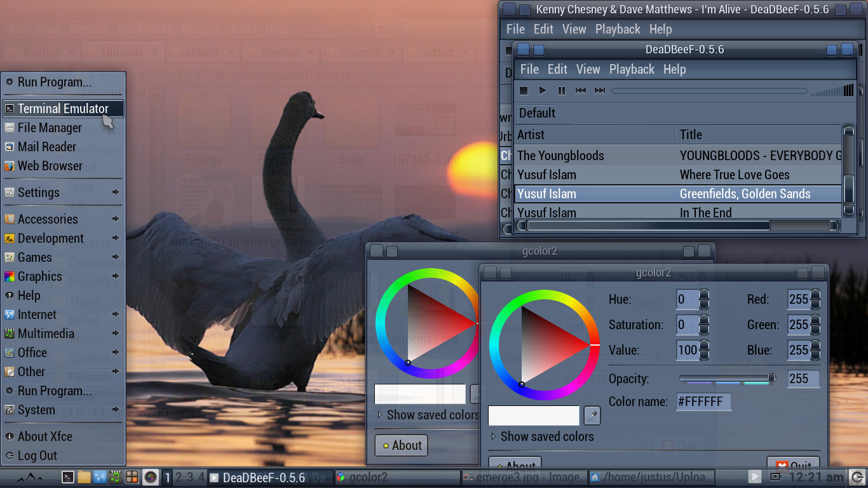Open About Xfce from the menu

point(63,437)
